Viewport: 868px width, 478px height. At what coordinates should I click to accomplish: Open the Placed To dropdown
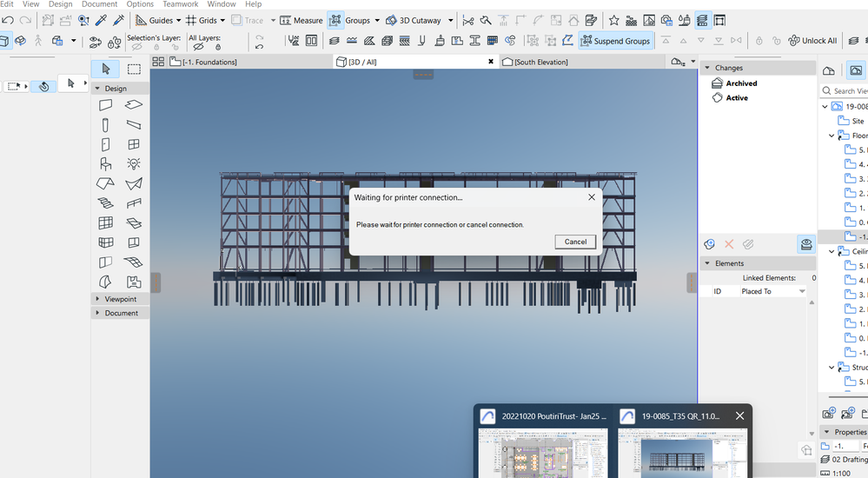(801, 291)
